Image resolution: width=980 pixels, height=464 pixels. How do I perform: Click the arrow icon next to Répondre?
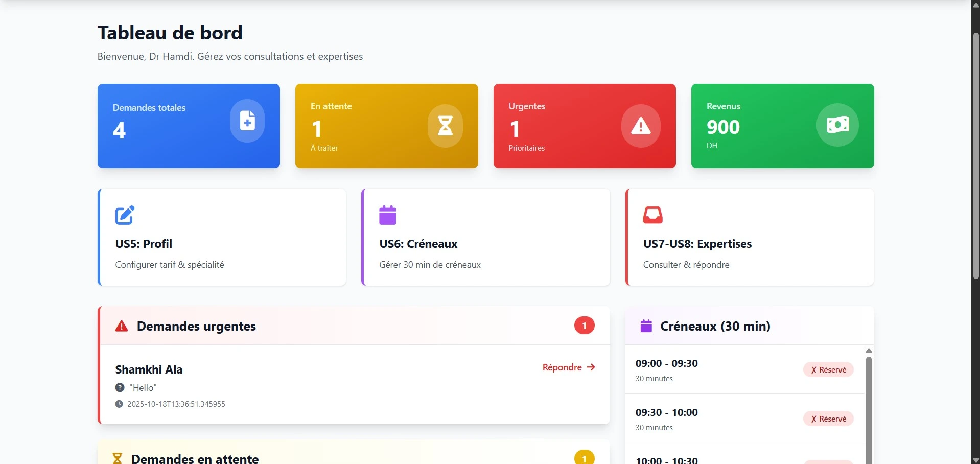(x=591, y=367)
